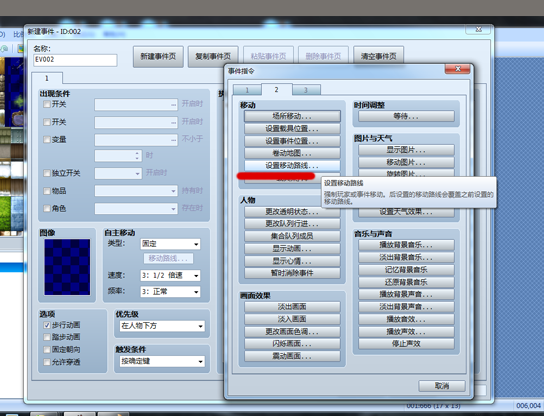Open the 设置事件位置... command
544x416 pixels.
click(292, 141)
